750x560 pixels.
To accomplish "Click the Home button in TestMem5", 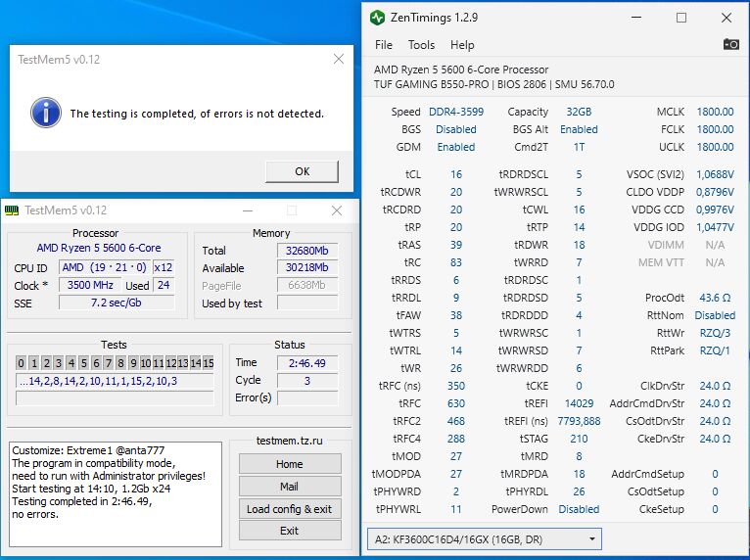I will pos(290,464).
